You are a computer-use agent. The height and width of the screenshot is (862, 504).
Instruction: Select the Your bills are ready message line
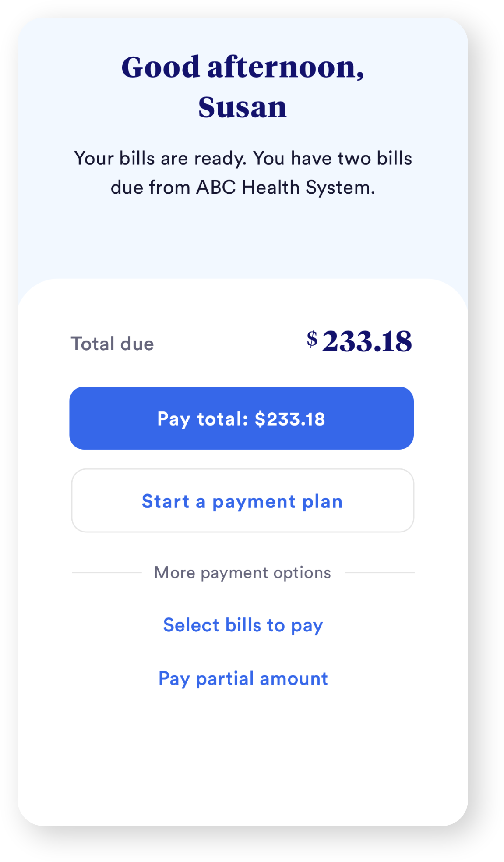pyautogui.click(x=243, y=159)
